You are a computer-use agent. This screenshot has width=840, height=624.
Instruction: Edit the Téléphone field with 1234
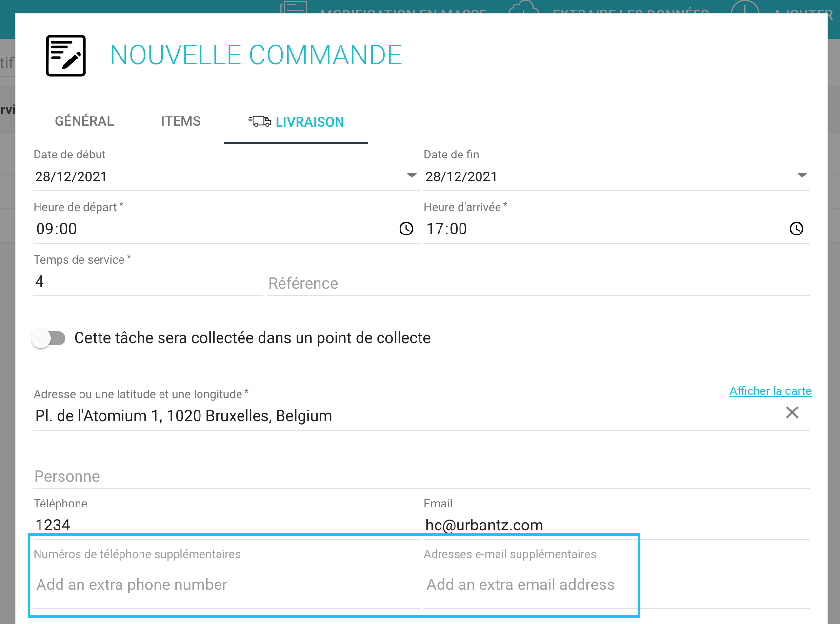[226, 525]
